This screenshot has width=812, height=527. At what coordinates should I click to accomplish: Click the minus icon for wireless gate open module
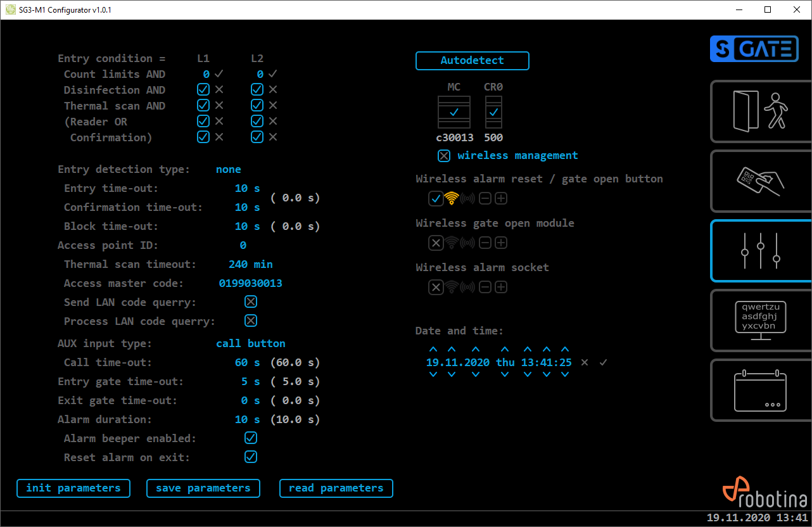[x=485, y=243]
